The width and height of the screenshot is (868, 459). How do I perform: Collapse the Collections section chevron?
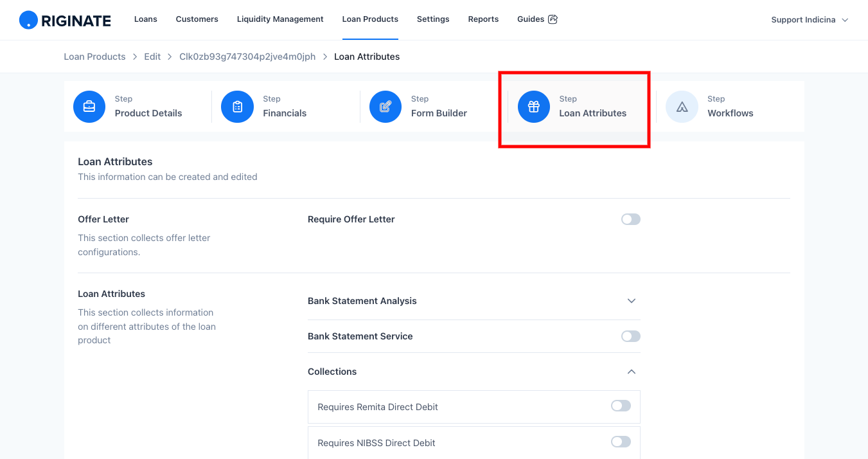(632, 372)
